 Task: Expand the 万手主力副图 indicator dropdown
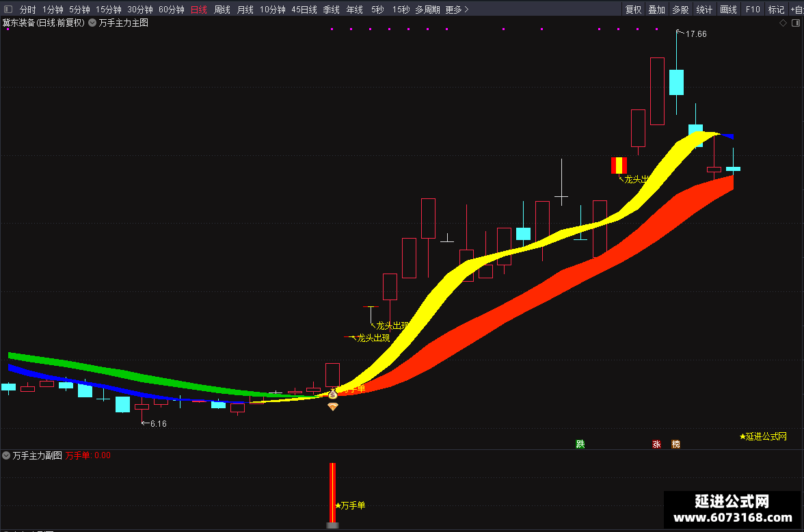pos(6,455)
